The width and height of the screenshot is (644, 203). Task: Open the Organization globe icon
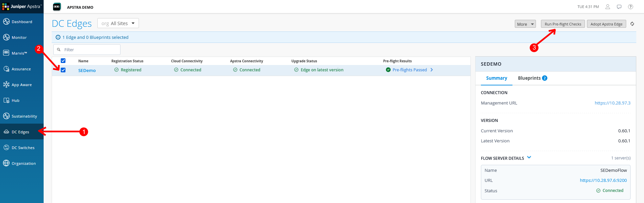click(6, 163)
